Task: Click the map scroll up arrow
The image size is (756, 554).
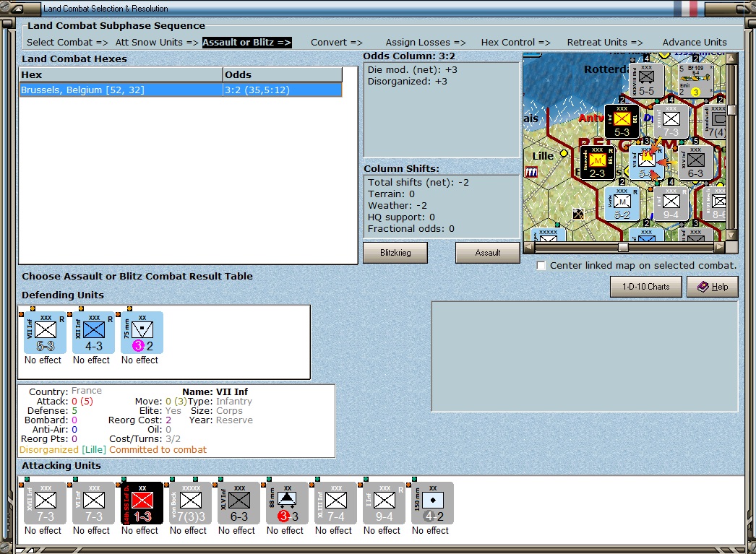Action: point(731,59)
